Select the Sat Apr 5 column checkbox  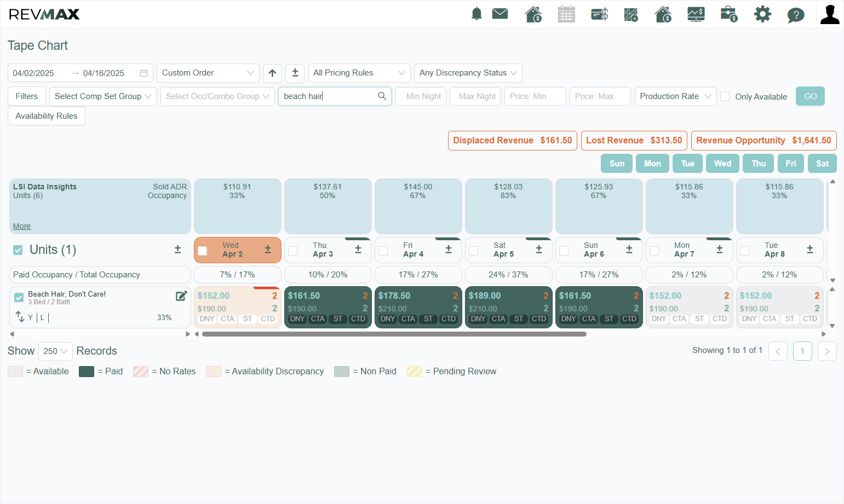pos(474,251)
